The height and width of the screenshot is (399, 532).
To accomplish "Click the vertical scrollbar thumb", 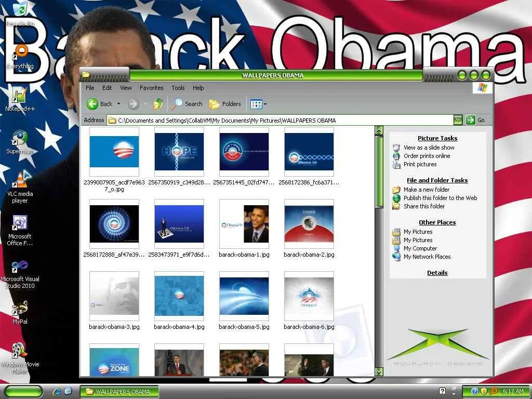I will point(379,171).
